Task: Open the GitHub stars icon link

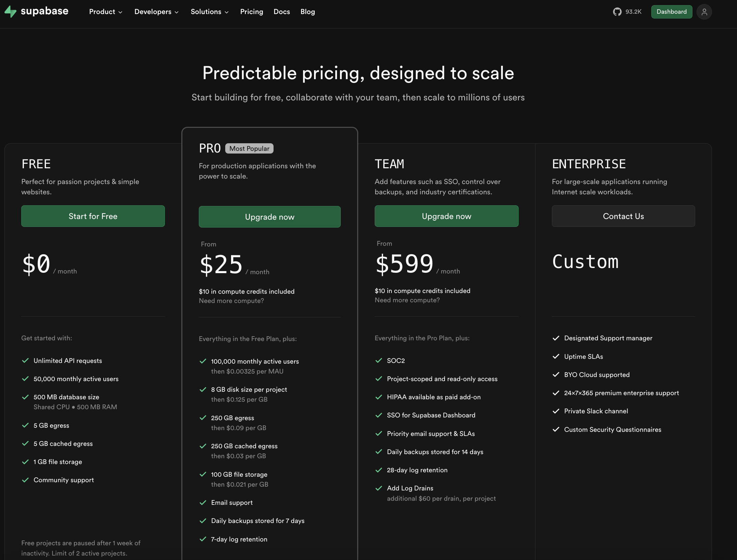Action: [x=617, y=12]
